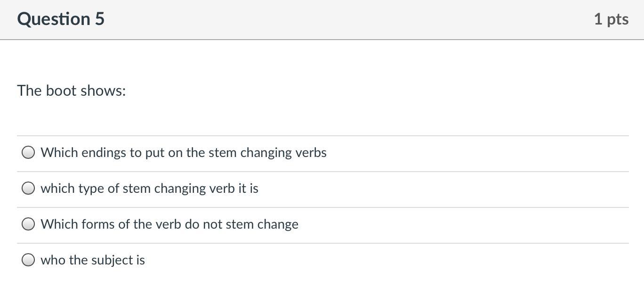Choose the "which type of stem changing verb" radio button
Screen dimensions: 644x297
28,188
